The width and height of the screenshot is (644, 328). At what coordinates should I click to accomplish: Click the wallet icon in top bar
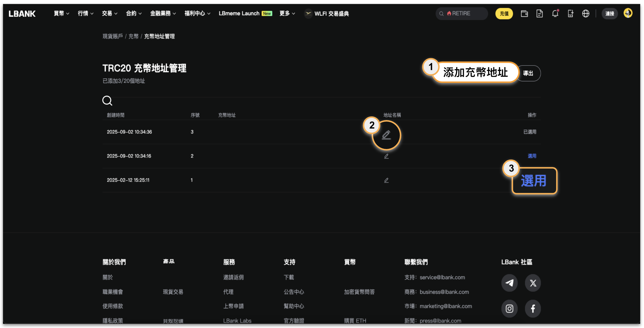[524, 14]
